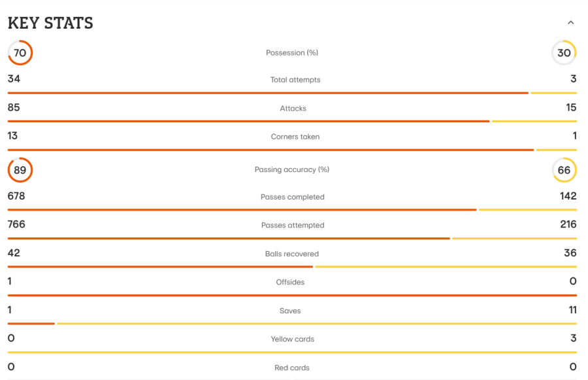
Task: Click the Attacks stat label
Action: coord(293,108)
